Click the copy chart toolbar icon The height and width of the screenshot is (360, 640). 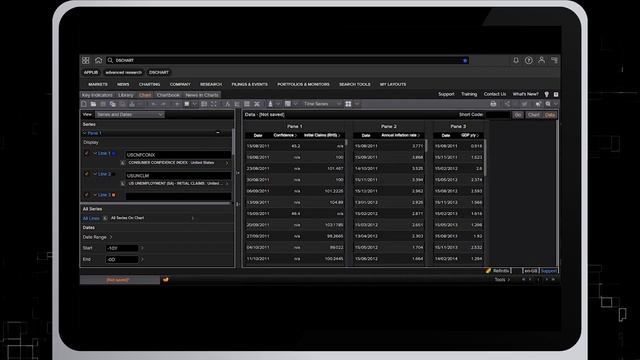tap(113, 104)
